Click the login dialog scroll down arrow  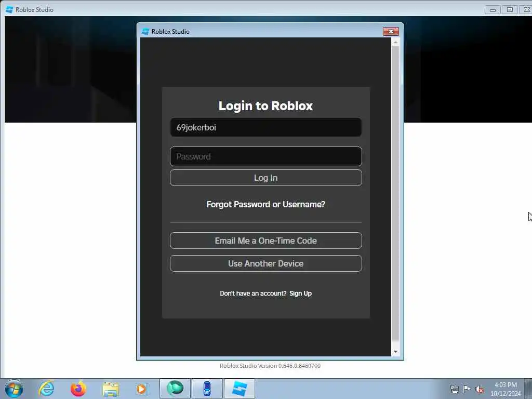pyautogui.click(x=395, y=352)
